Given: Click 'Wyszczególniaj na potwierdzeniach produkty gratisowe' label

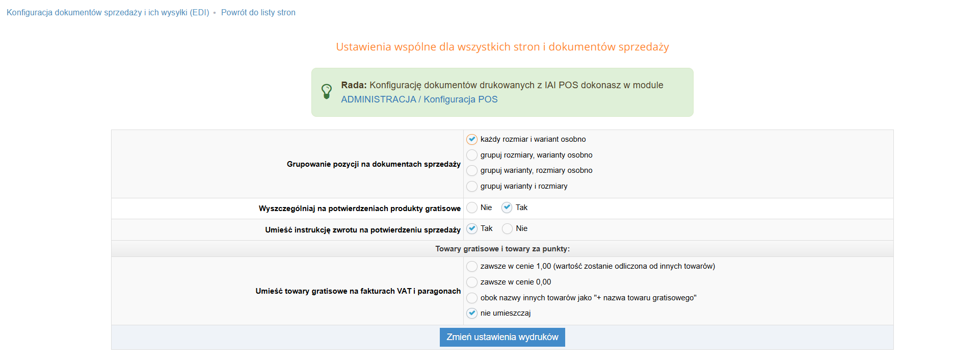Looking at the screenshot, I should coord(360,209).
